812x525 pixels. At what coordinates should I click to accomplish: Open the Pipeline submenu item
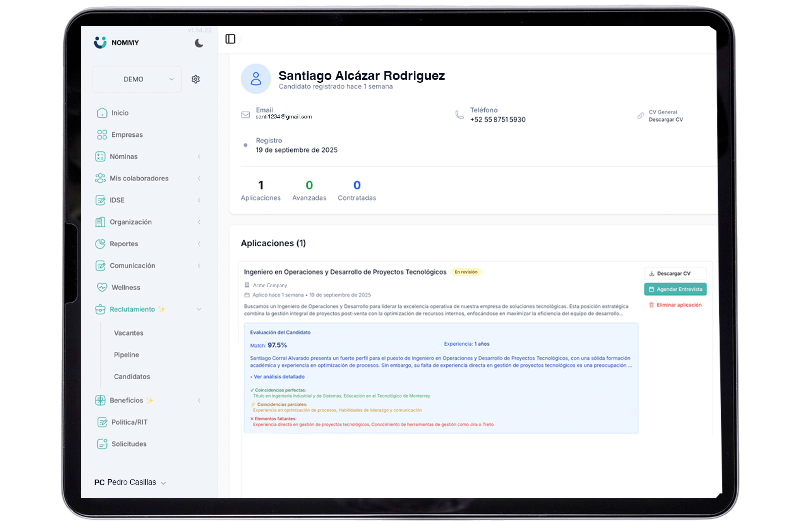[126, 355]
